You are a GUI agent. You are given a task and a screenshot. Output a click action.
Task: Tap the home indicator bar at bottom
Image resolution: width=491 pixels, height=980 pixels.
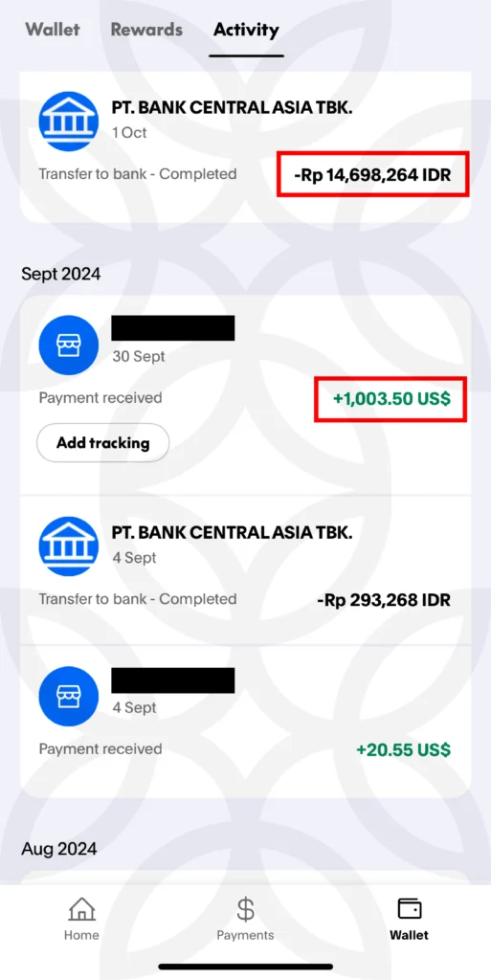click(x=245, y=967)
